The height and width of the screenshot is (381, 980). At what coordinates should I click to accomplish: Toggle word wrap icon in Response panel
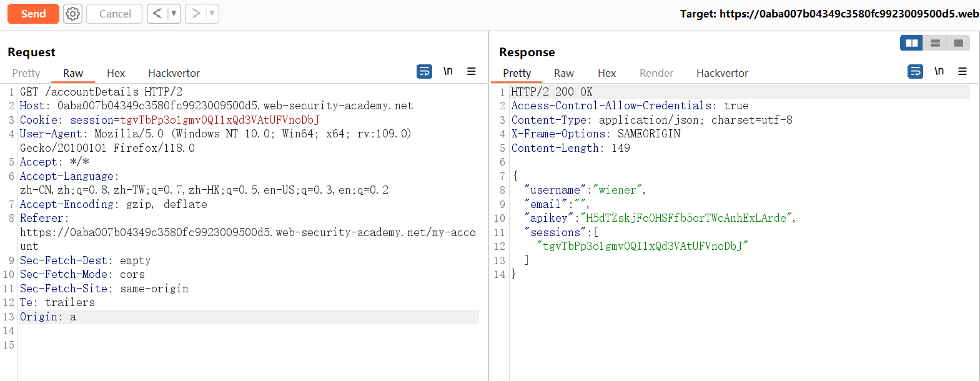coord(915,71)
